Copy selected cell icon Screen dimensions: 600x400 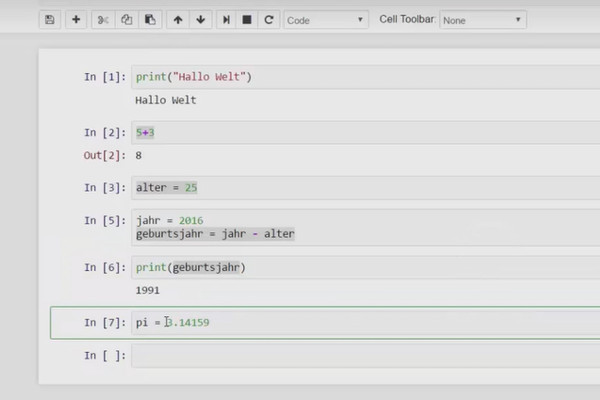click(126, 20)
